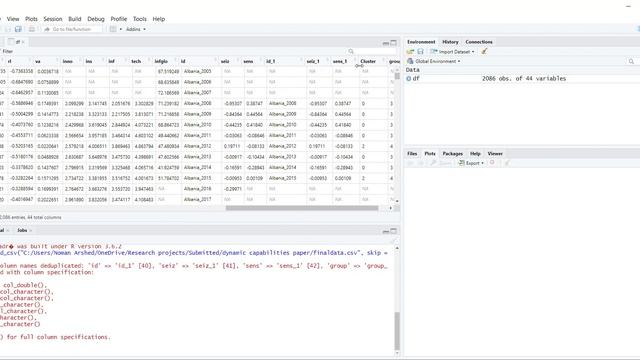Image resolution: width=640 pixels, height=360 pixels.
Task: Click the Albania_2017 cell in id column
Action: (x=198, y=200)
